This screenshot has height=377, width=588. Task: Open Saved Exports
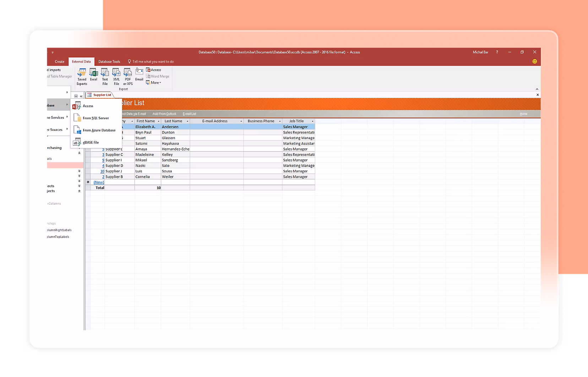coord(81,75)
